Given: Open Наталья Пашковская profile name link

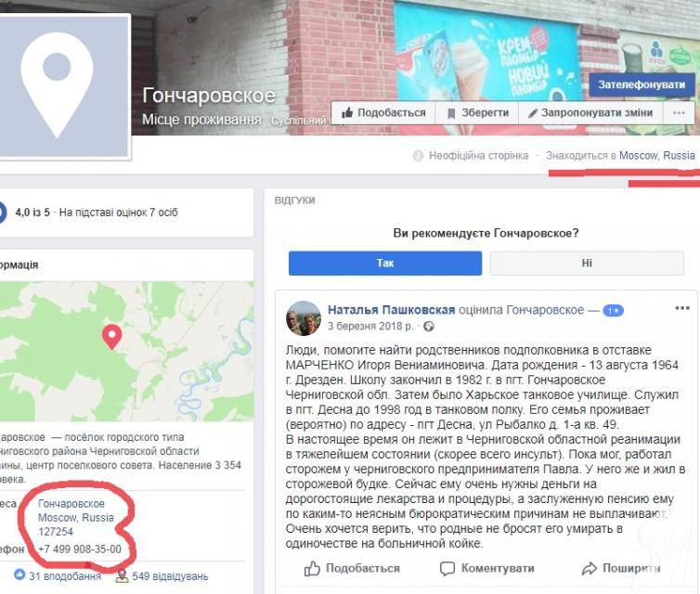Looking at the screenshot, I should pyautogui.click(x=391, y=310).
